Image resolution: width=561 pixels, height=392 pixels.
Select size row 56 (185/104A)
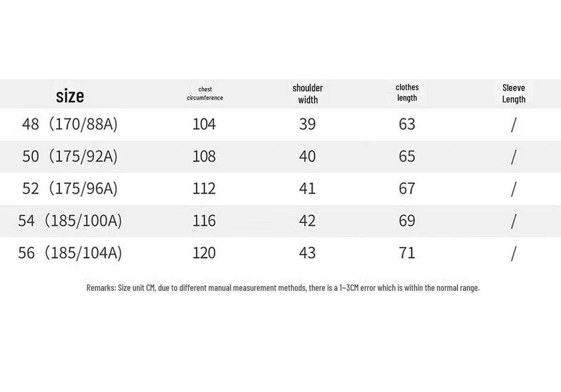[280, 253]
